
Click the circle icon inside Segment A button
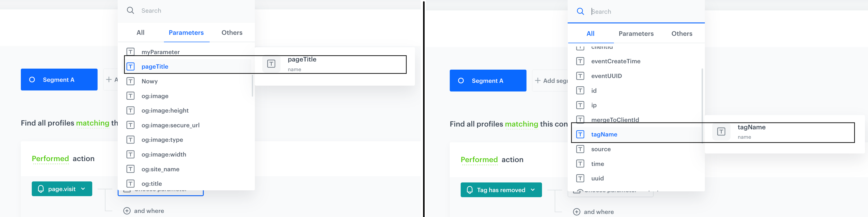point(32,79)
